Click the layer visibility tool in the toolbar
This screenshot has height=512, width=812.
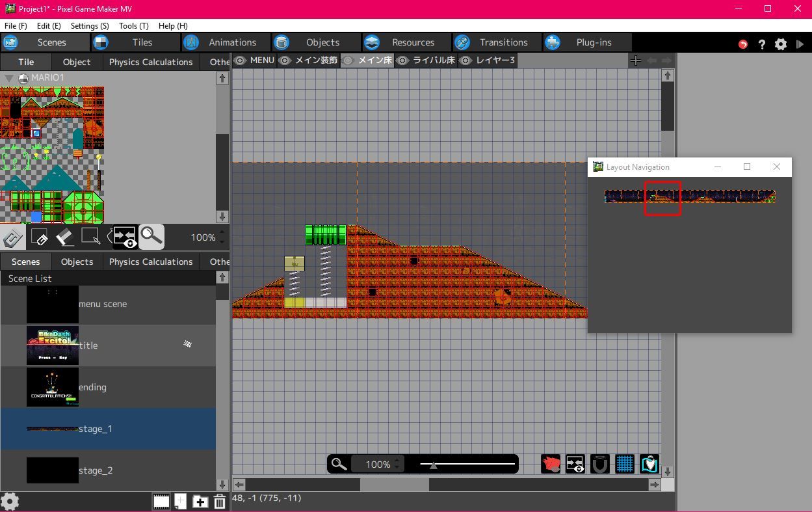click(x=124, y=237)
